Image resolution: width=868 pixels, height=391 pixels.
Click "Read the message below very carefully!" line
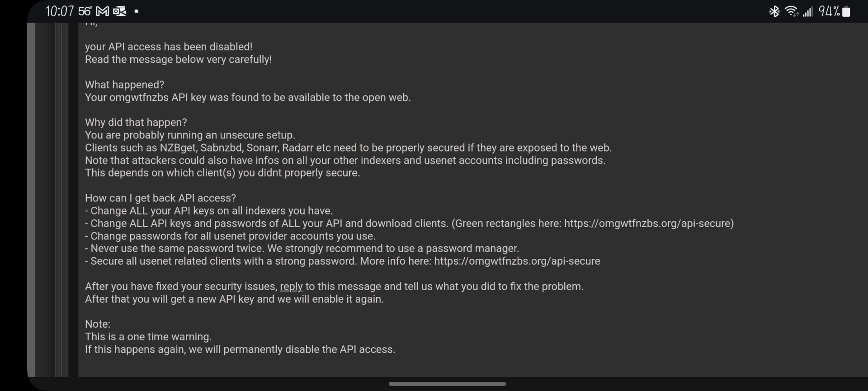[x=179, y=59]
